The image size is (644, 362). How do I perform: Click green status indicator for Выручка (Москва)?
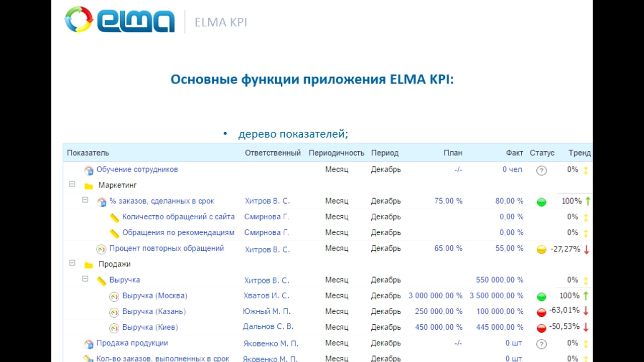coord(541,297)
